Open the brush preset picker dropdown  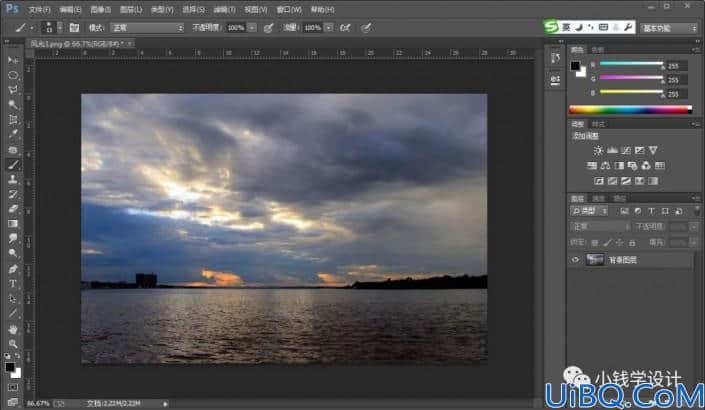(x=60, y=28)
